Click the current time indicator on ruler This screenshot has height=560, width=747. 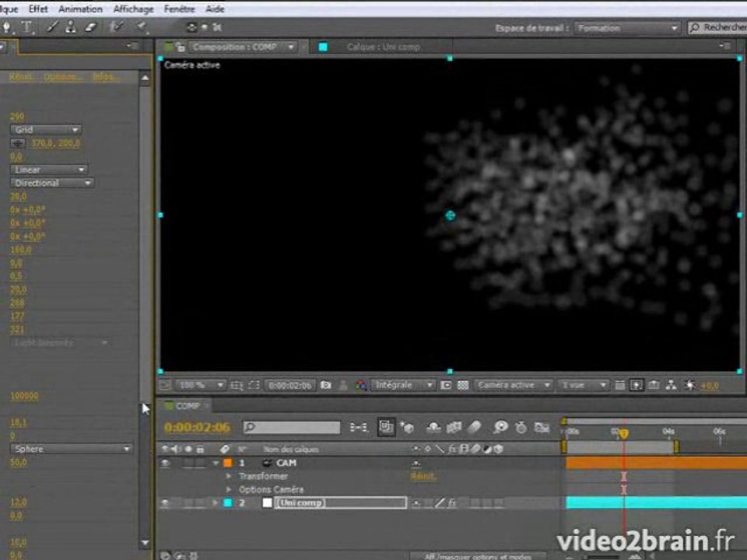pyautogui.click(x=623, y=433)
